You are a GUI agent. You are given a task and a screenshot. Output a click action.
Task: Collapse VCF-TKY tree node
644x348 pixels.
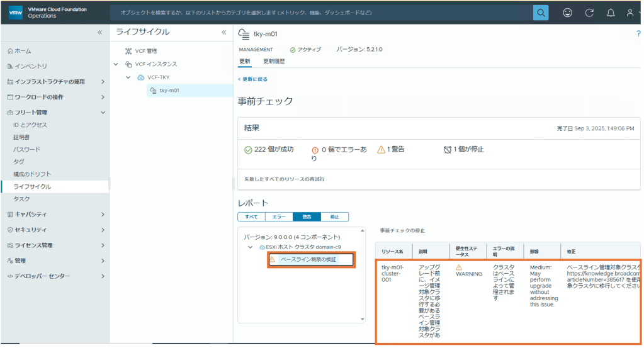128,77
